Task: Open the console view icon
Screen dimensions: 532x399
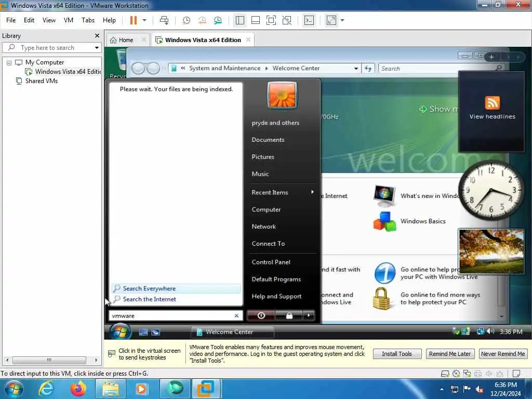Action: [x=309, y=20]
